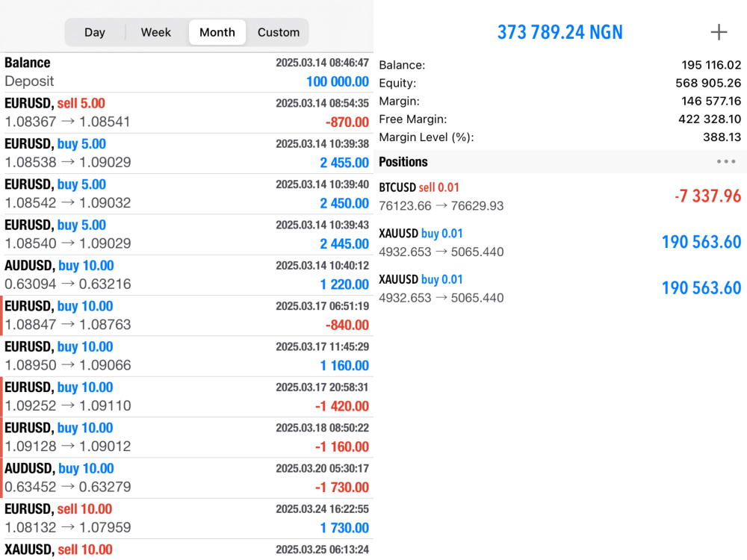Switch history range to Week
747x560 pixels.
click(156, 32)
